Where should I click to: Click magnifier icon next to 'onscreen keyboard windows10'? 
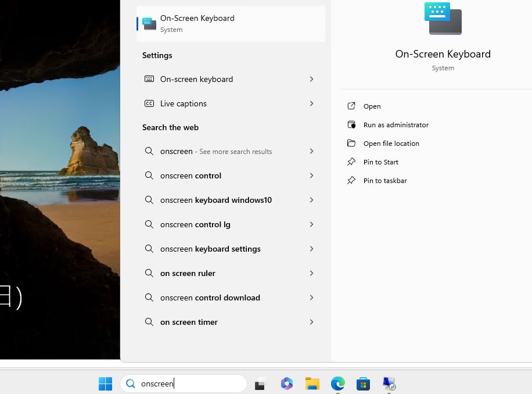[x=149, y=200]
